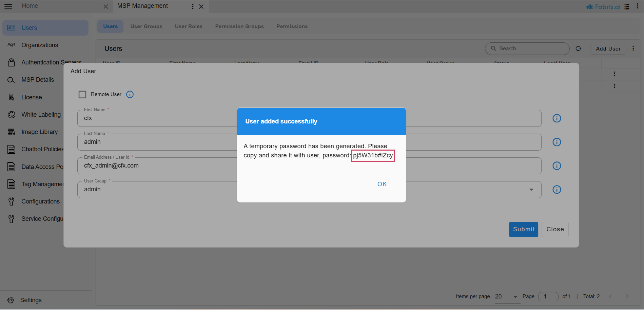Click the Submit button

(523, 229)
